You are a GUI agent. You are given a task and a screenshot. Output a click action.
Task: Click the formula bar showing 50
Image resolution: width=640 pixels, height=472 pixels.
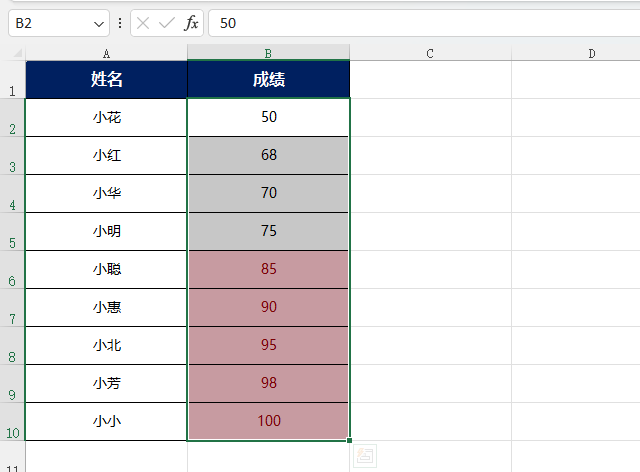[x=424, y=23]
